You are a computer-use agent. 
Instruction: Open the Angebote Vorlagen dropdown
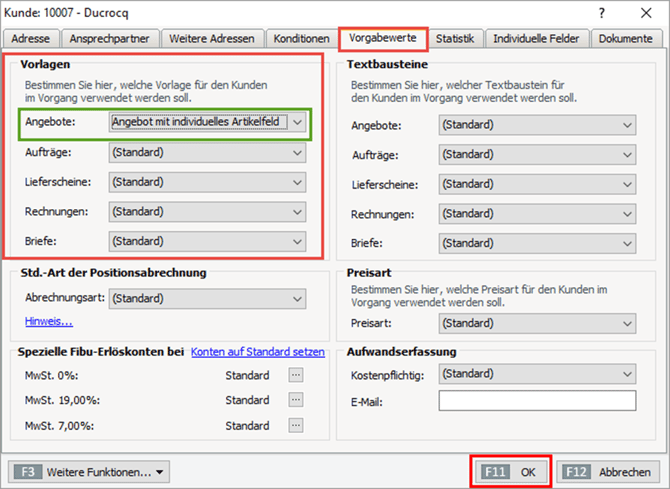[x=297, y=122]
